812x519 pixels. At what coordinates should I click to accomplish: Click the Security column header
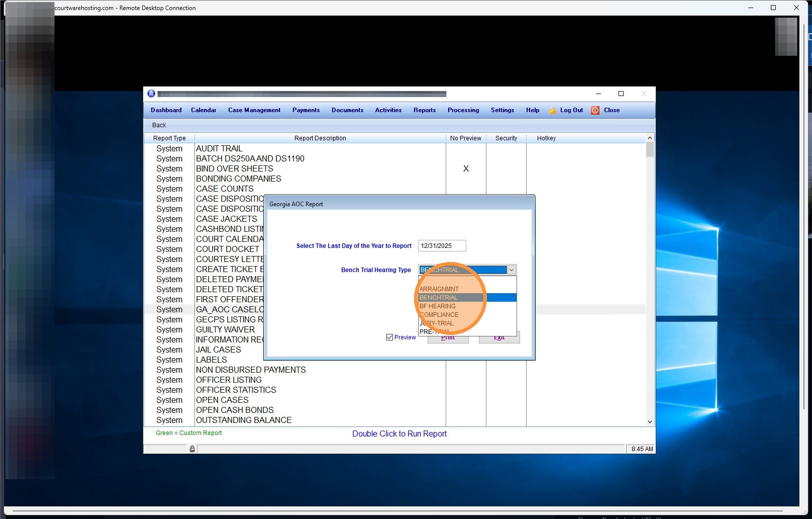click(506, 138)
